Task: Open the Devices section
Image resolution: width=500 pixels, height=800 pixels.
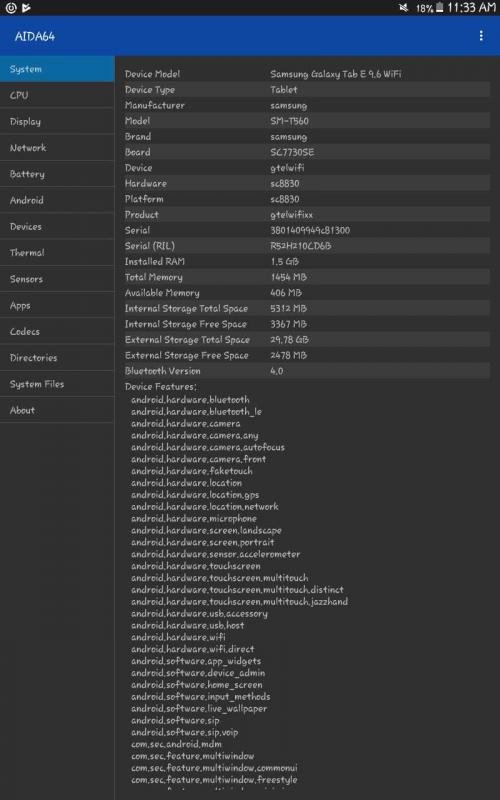Action: (57, 227)
